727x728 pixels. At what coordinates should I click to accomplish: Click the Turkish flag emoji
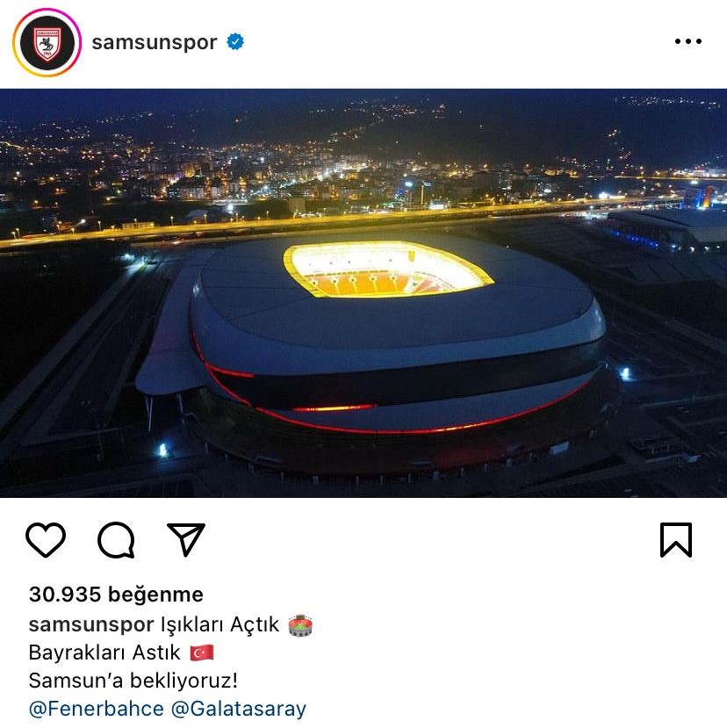[x=201, y=652]
